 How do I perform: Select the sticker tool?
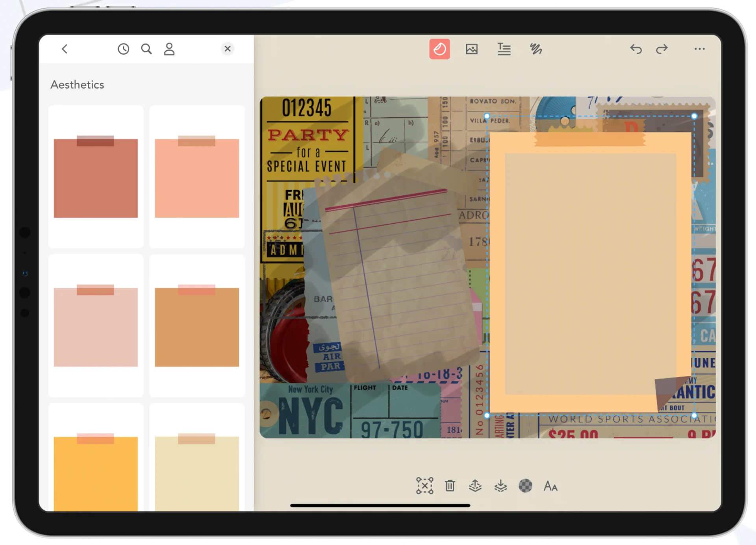pos(440,49)
